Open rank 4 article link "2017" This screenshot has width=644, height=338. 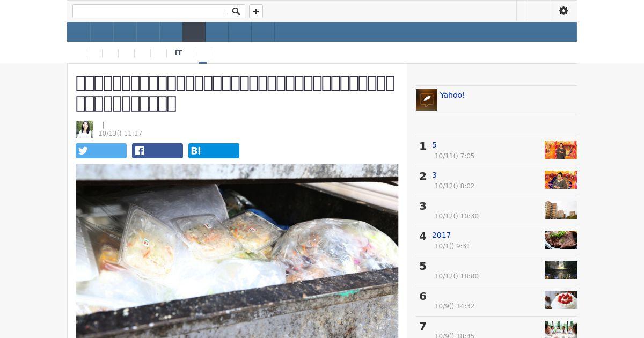(441, 236)
